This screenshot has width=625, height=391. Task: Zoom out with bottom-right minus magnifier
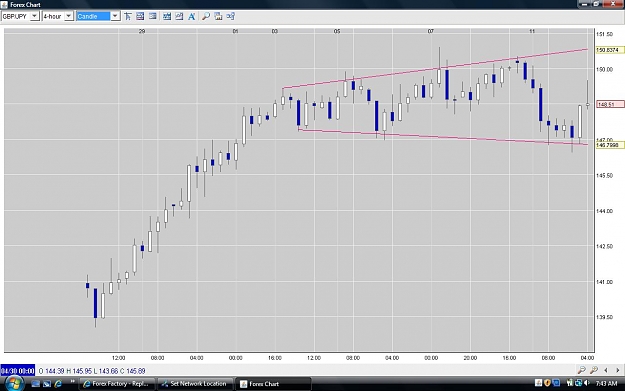(582, 370)
